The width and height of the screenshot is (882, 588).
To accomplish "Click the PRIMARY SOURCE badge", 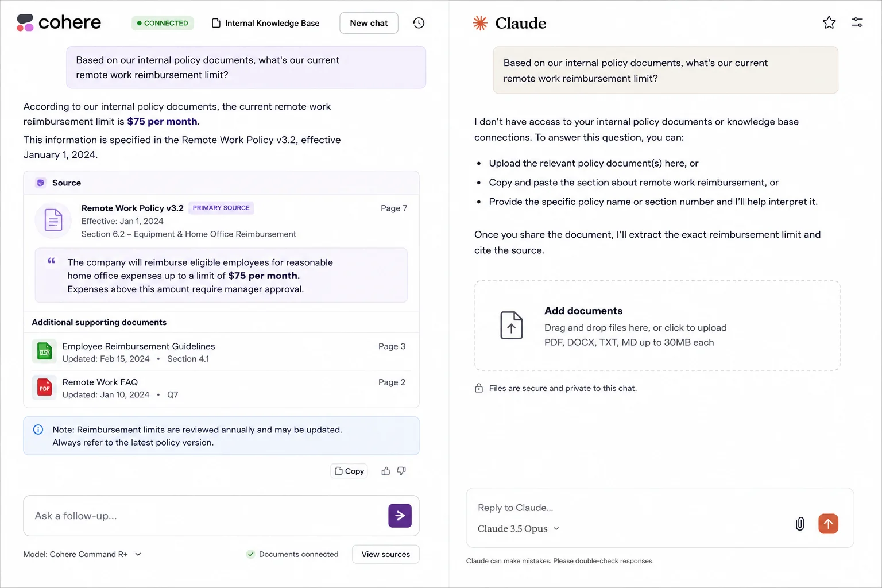I will click(x=221, y=208).
